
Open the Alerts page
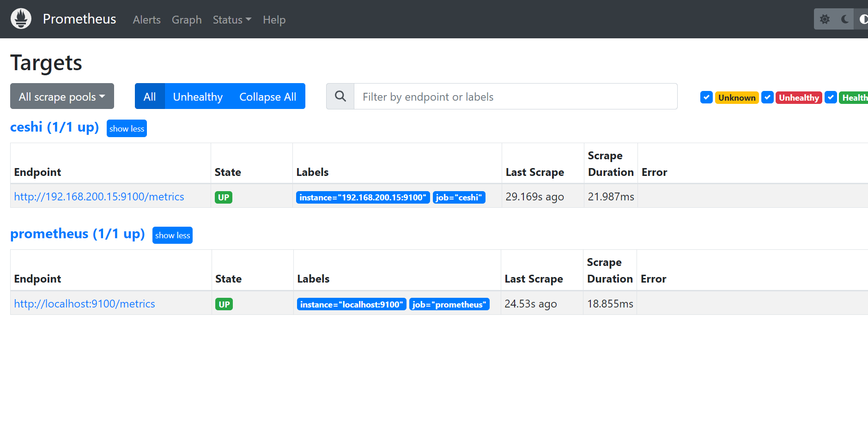coord(146,20)
